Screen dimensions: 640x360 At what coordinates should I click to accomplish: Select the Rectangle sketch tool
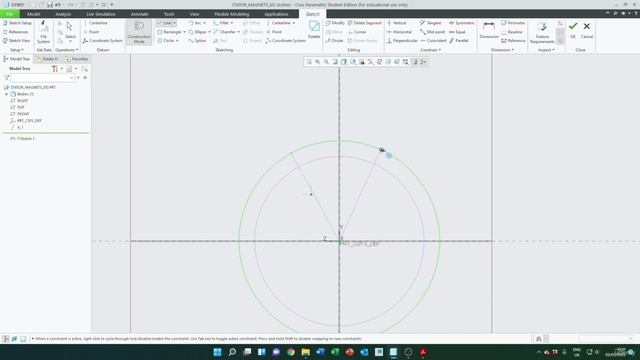(169, 32)
